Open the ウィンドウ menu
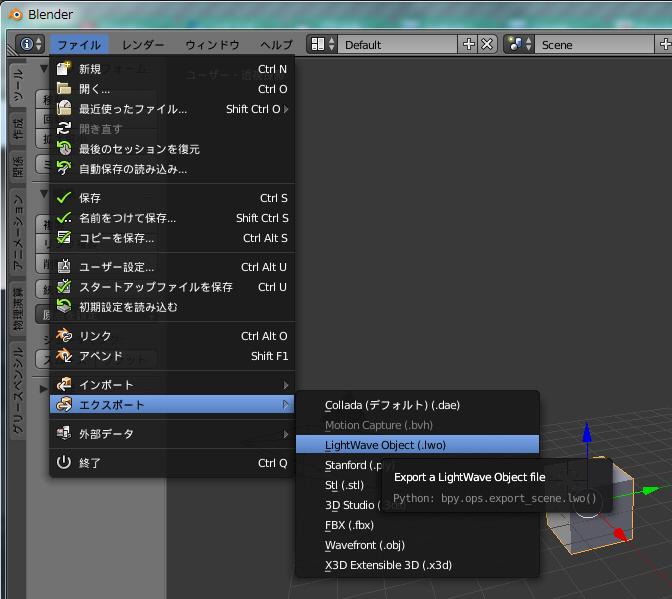This screenshot has width=672, height=599. 212,45
